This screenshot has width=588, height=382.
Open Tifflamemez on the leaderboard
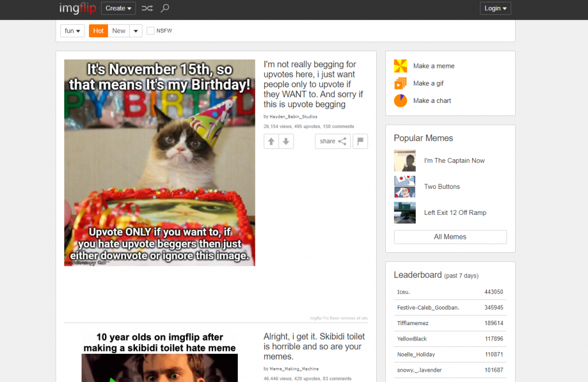pyautogui.click(x=412, y=323)
